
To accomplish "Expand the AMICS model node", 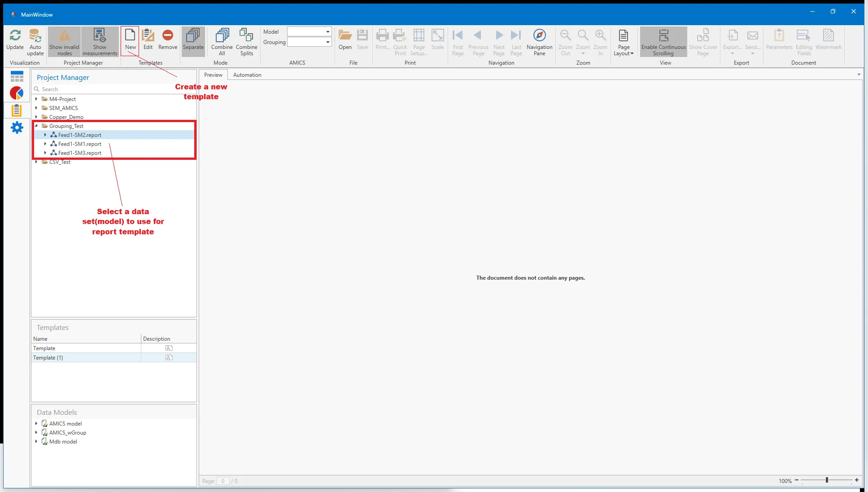I will (x=36, y=423).
